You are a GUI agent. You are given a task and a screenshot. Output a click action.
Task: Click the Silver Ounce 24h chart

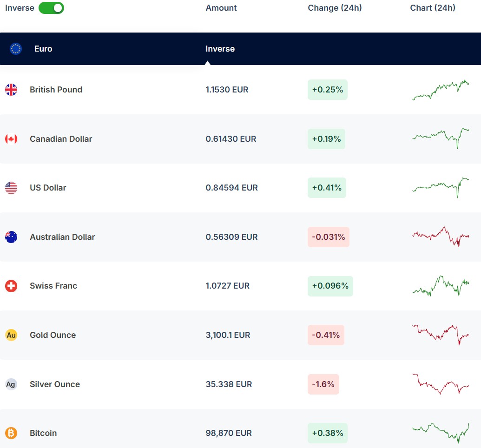pyautogui.click(x=440, y=384)
